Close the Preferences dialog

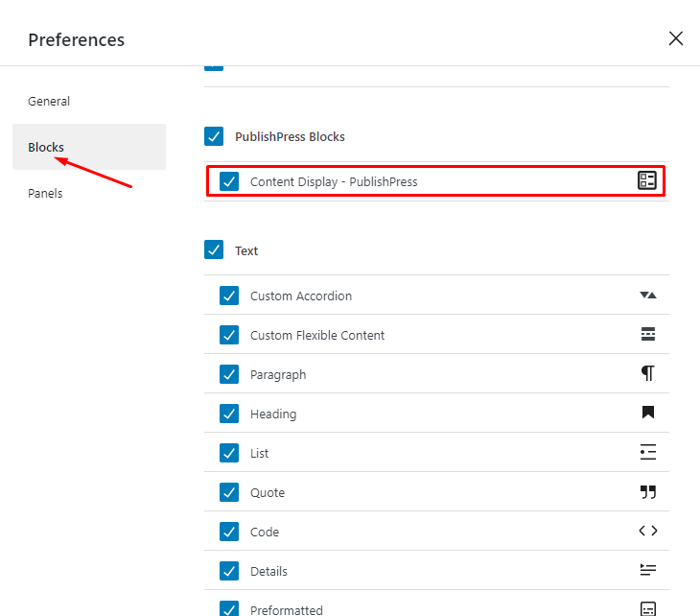676,39
